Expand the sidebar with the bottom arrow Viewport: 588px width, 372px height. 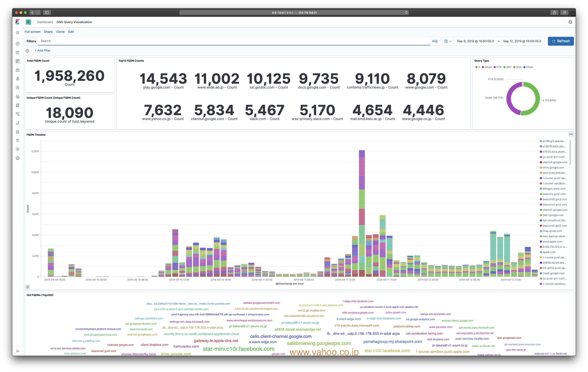18,351
